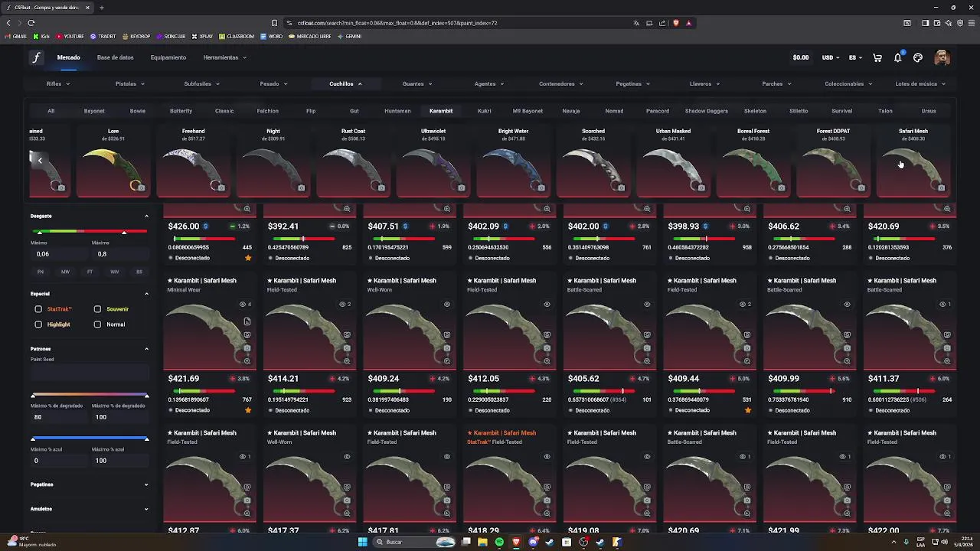Switch to the Talon knife tab
980x551 pixels.
tap(885, 111)
